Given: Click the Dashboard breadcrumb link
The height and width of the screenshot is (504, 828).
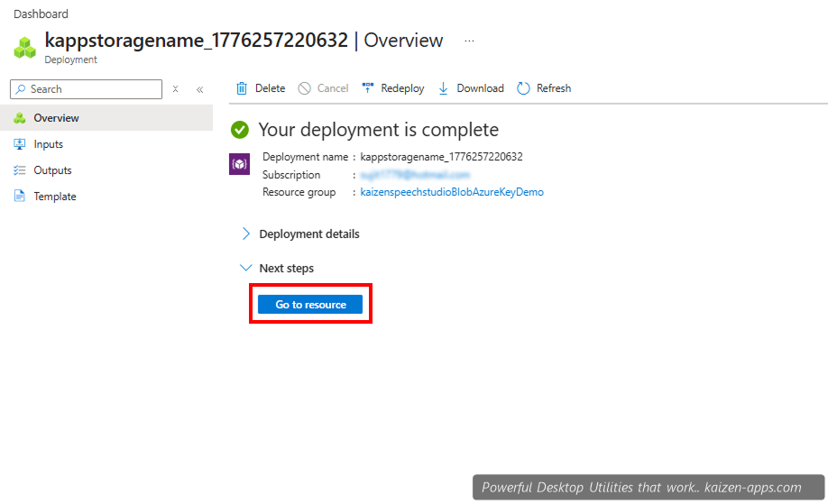Looking at the screenshot, I should coord(41,14).
